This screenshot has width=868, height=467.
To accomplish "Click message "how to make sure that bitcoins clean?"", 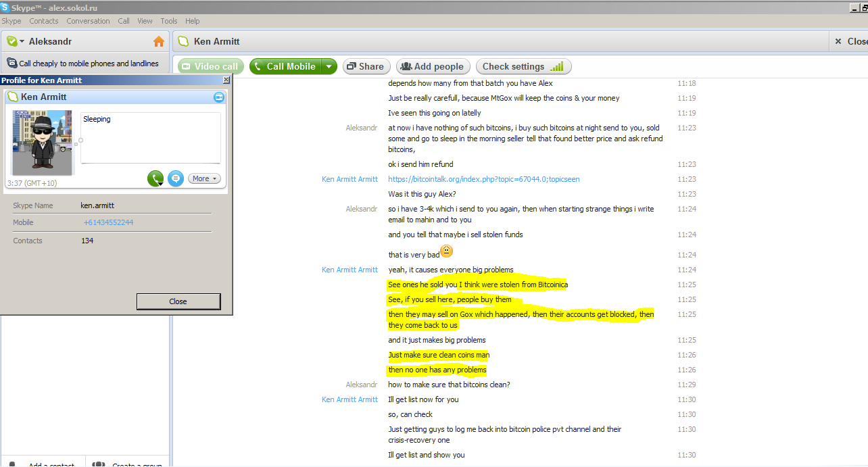I will 449,385.
